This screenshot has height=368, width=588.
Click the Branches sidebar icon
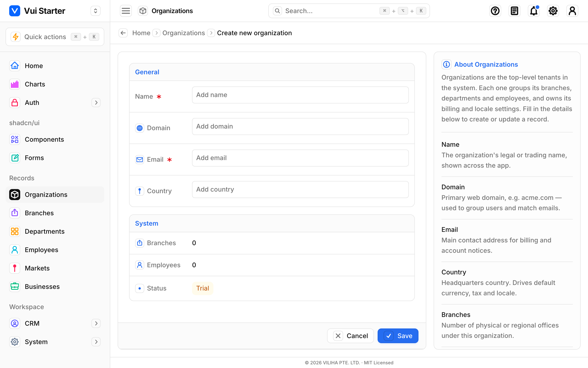click(14, 213)
